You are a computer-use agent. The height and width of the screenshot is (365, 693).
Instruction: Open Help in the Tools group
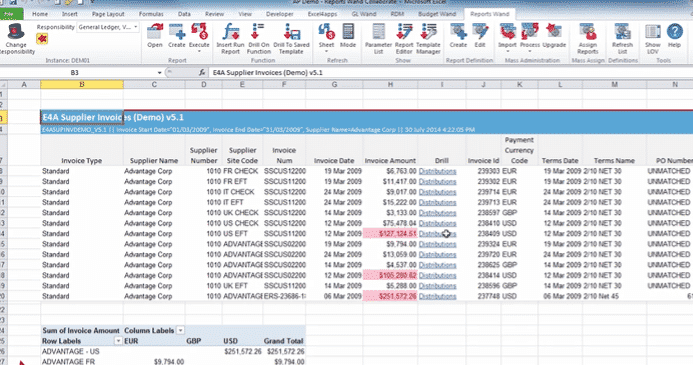(x=674, y=32)
